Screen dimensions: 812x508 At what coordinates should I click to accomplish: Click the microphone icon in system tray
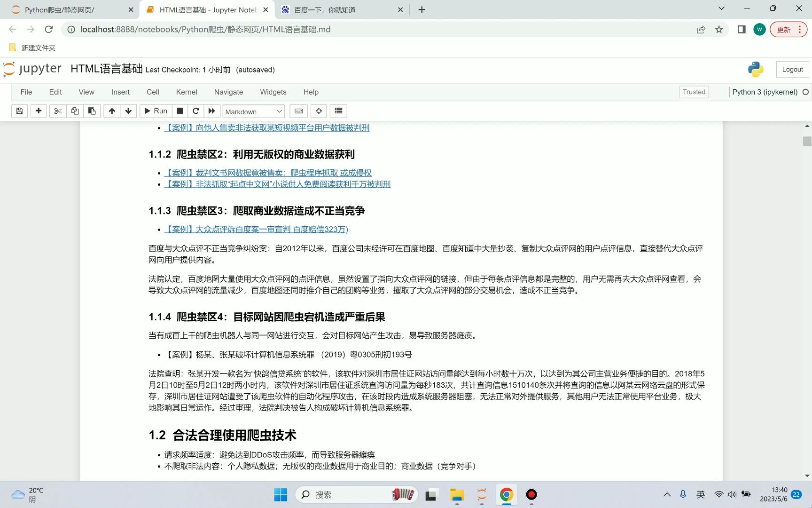683,495
